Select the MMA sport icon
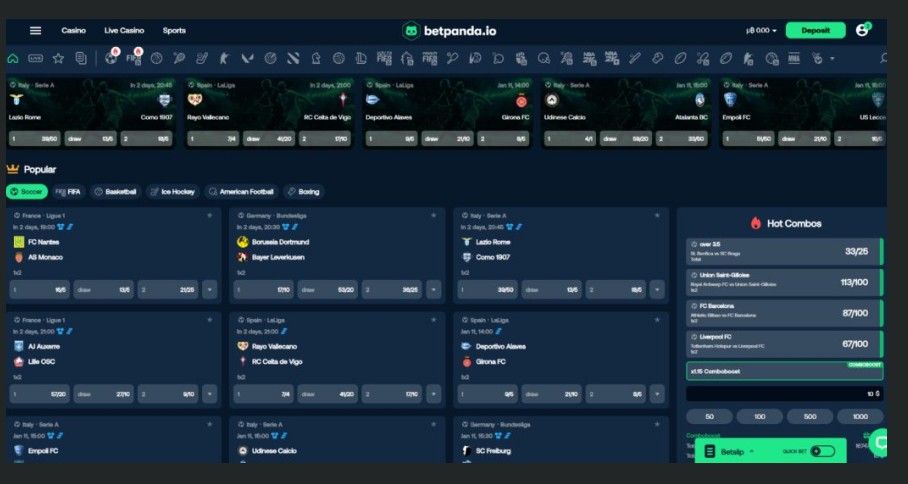908x484 pixels. (794, 58)
